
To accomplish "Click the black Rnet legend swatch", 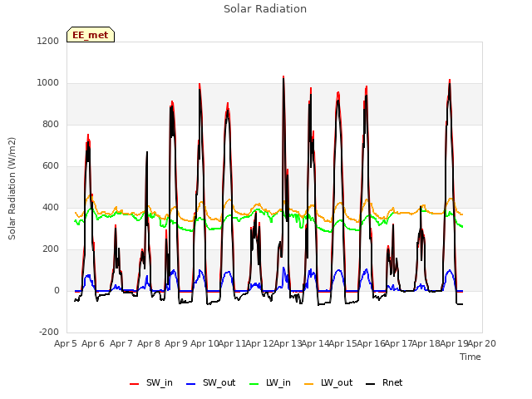I will point(370,384).
